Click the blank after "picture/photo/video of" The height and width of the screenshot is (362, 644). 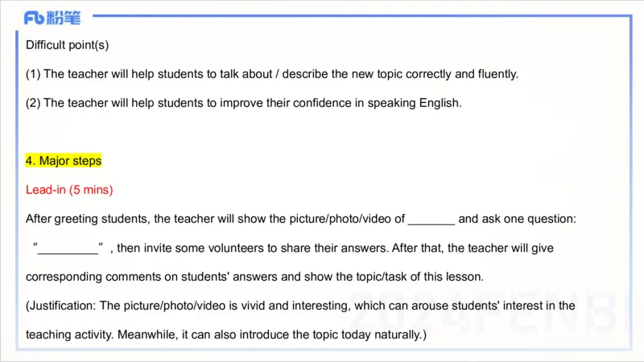431,219
